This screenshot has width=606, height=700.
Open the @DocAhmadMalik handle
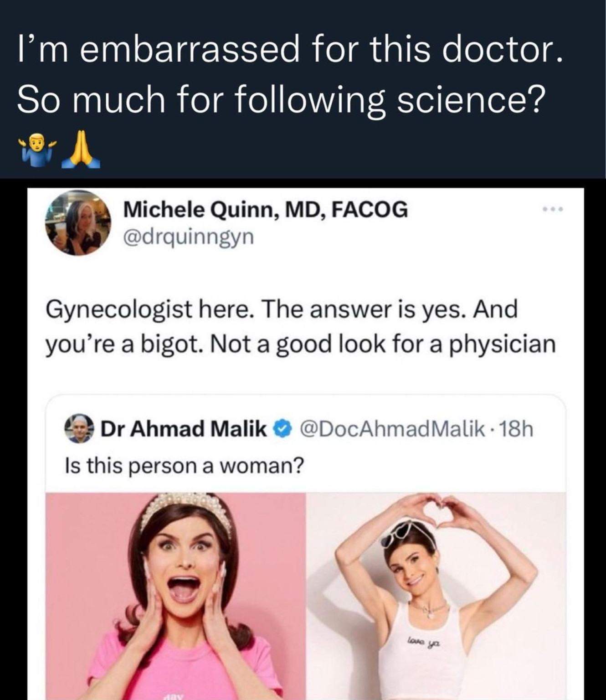(x=392, y=429)
